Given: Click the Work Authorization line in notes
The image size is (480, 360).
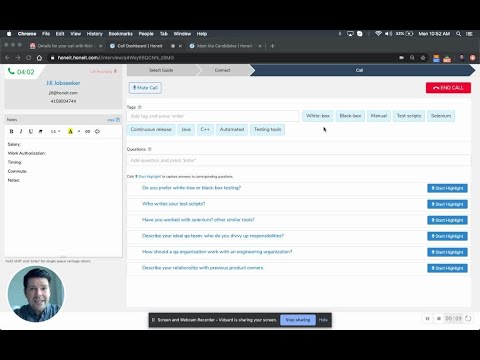Looking at the screenshot, I should point(27,153).
